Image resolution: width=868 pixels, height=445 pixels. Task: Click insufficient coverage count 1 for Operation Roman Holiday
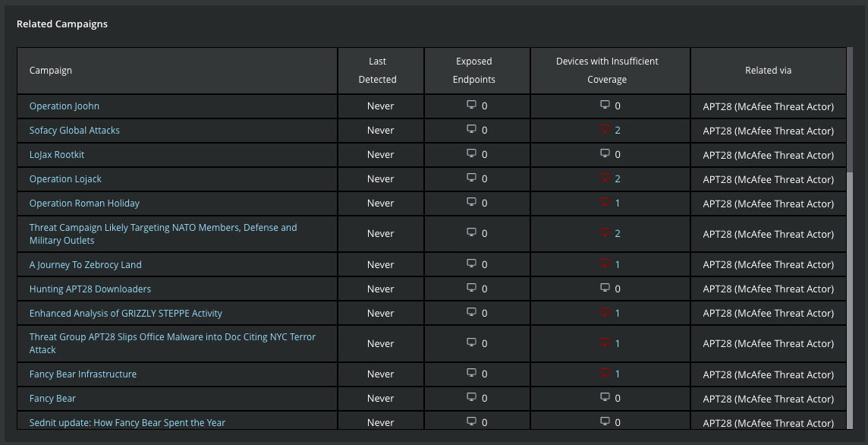coord(618,204)
